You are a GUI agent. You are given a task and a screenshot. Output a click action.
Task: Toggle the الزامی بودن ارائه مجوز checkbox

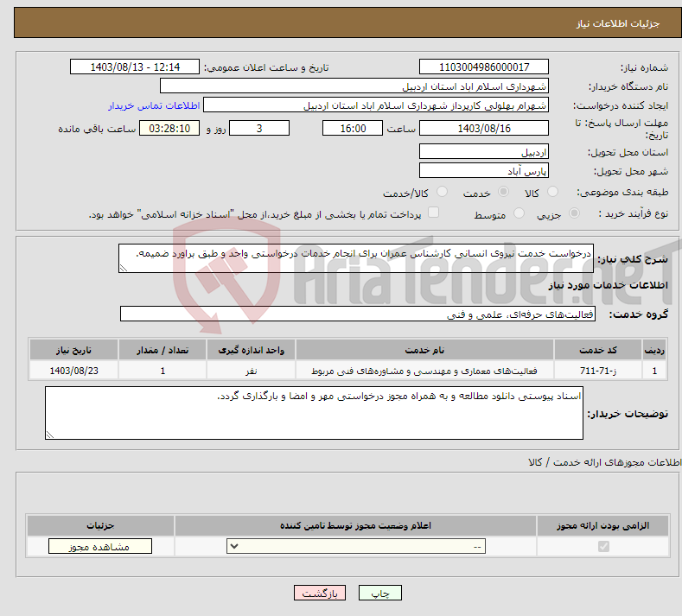tap(603, 546)
